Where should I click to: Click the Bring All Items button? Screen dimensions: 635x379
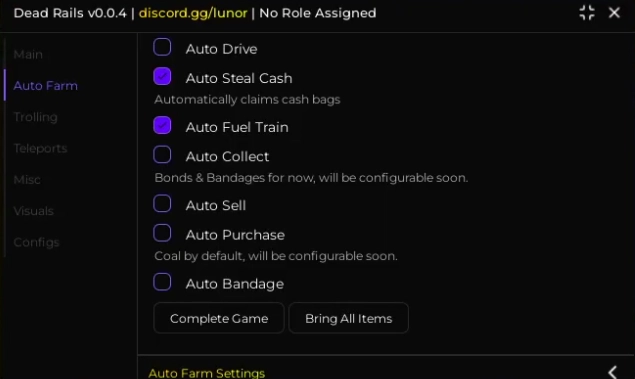click(349, 318)
